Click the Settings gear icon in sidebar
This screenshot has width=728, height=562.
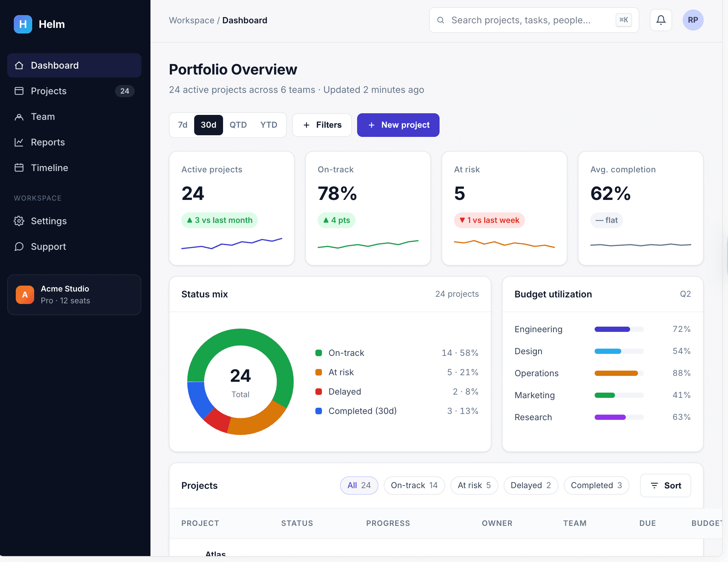[x=19, y=221]
